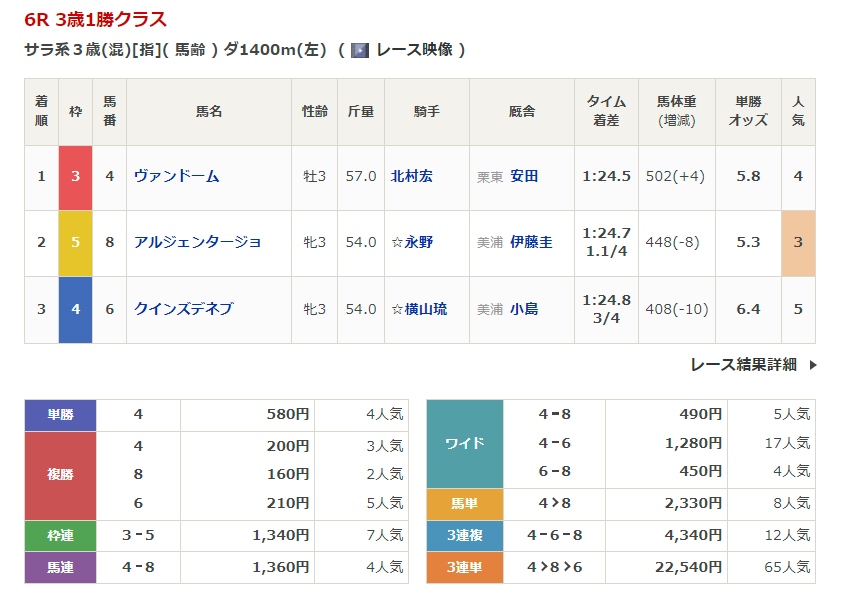Open jockey 北村宏 profile
This screenshot has height=590, width=842.
click(411, 176)
